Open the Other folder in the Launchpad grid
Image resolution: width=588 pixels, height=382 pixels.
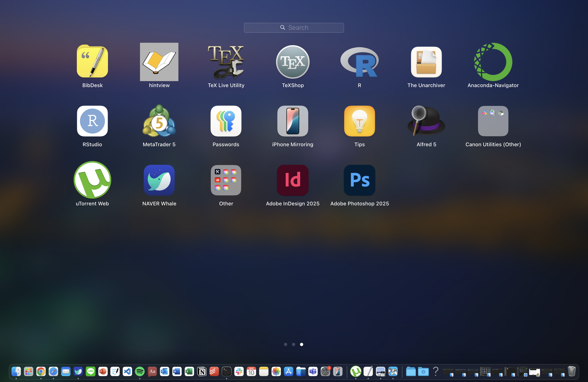tap(226, 180)
